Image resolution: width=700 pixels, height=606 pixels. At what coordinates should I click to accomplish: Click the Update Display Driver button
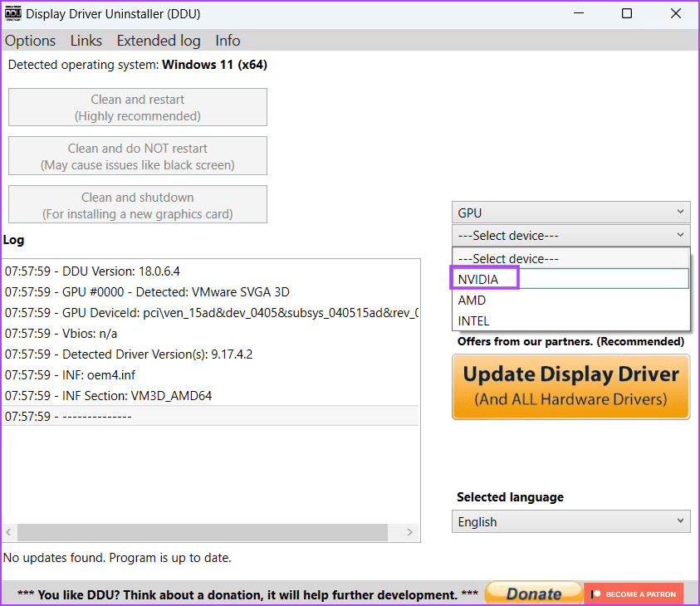(x=570, y=387)
